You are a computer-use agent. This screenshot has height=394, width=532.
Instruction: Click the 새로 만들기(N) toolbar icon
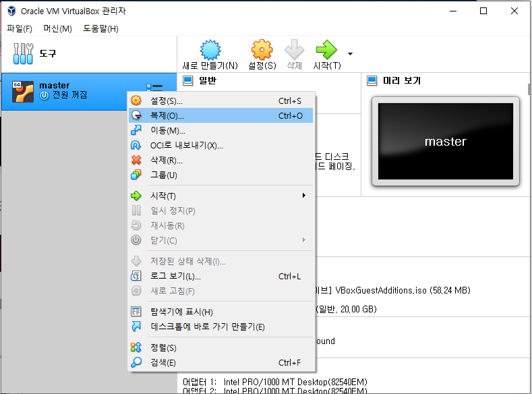pyautogui.click(x=210, y=50)
